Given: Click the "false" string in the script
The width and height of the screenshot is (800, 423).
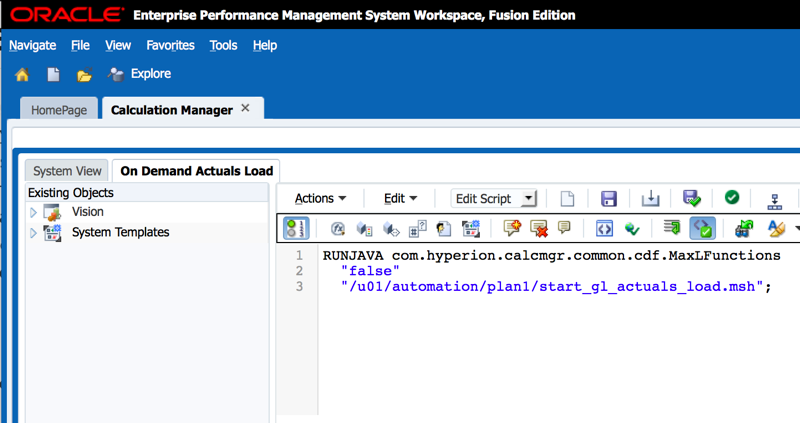Looking at the screenshot, I should [x=370, y=271].
